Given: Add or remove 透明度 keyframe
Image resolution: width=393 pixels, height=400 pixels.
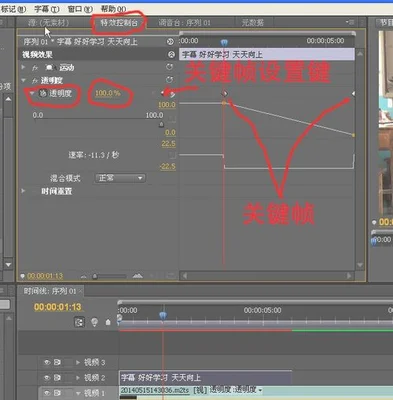Looking at the screenshot, I should 163,93.
